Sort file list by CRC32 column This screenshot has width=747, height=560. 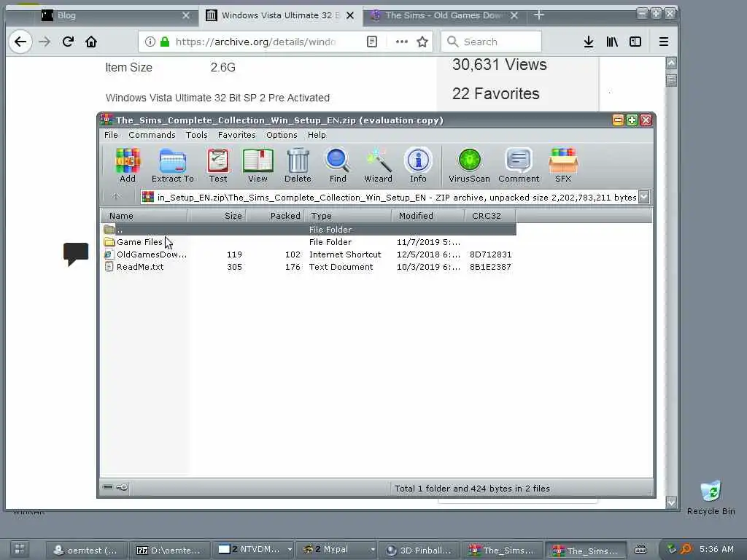[489, 216]
